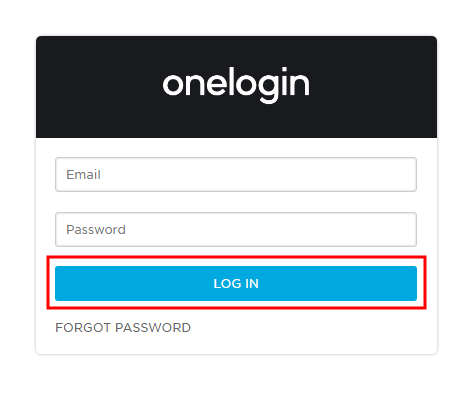This screenshot has width=472, height=396.
Task: Place cursor on Password placeholder text
Action: [96, 230]
